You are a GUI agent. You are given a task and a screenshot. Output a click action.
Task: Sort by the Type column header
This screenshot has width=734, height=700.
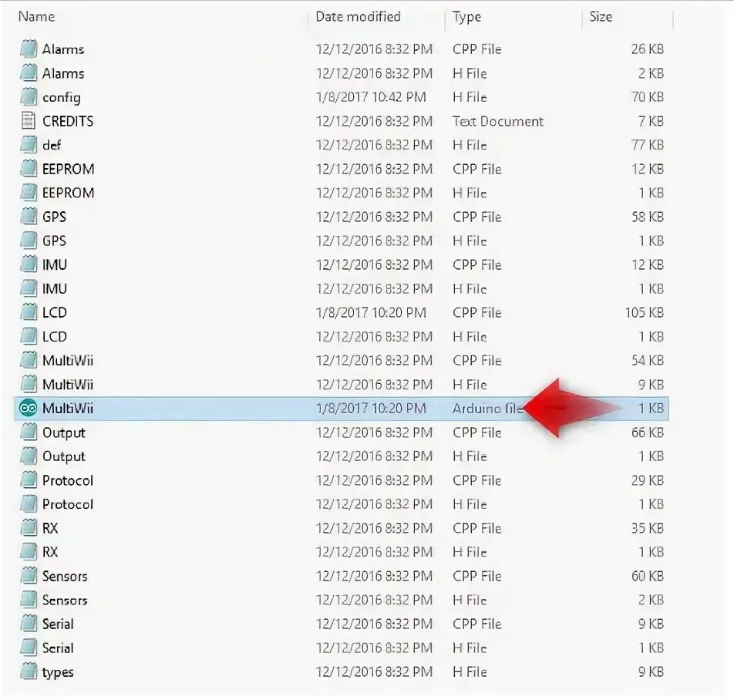[466, 17]
